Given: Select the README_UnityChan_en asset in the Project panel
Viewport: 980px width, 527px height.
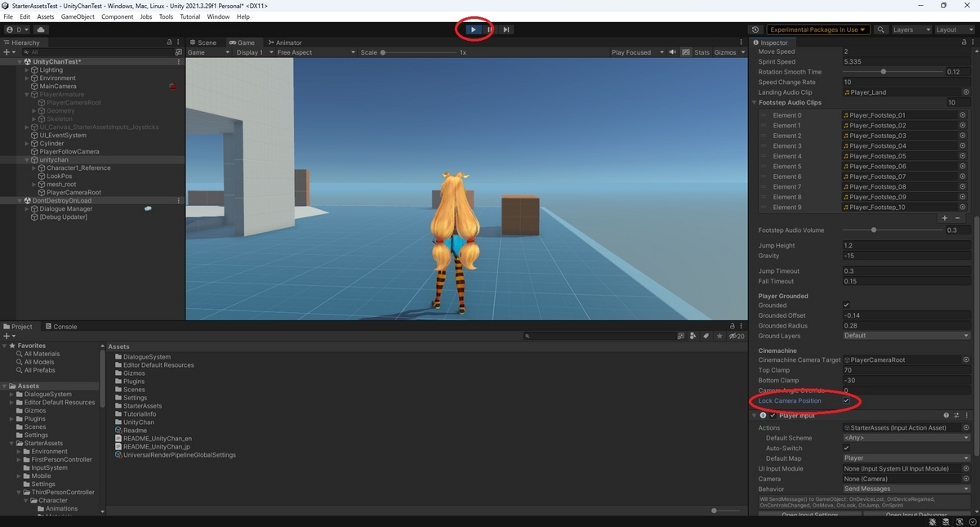Looking at the screenshot, I should coord(155,438).
